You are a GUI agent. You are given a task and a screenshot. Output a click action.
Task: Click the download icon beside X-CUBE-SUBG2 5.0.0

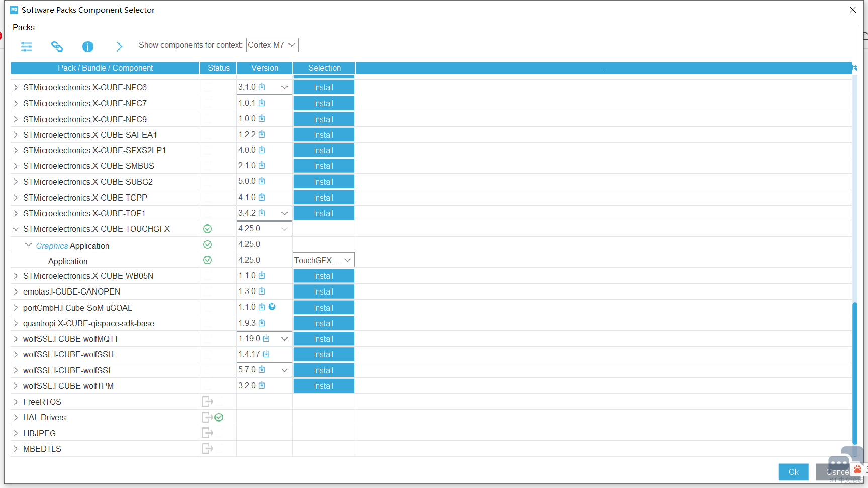pos(262,181)
